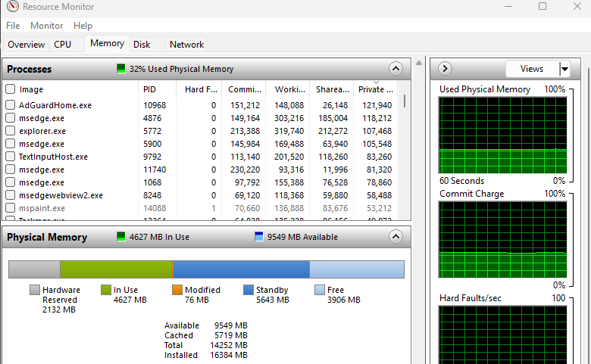591x364 pixels.
Task: Check the explorer.exe checkbox
Action: click(x=10, y=131)
